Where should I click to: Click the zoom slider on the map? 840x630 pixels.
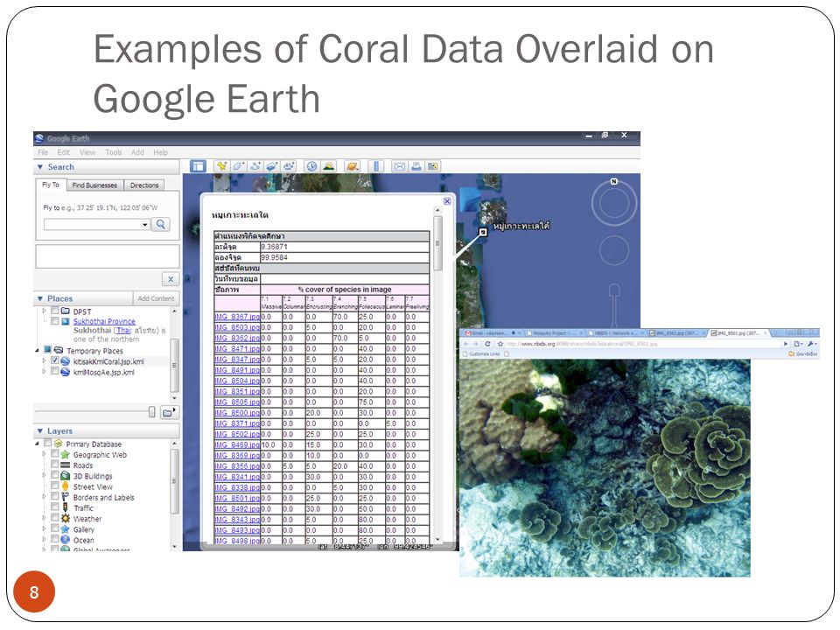pyautogui.click(x=614, y=305)
